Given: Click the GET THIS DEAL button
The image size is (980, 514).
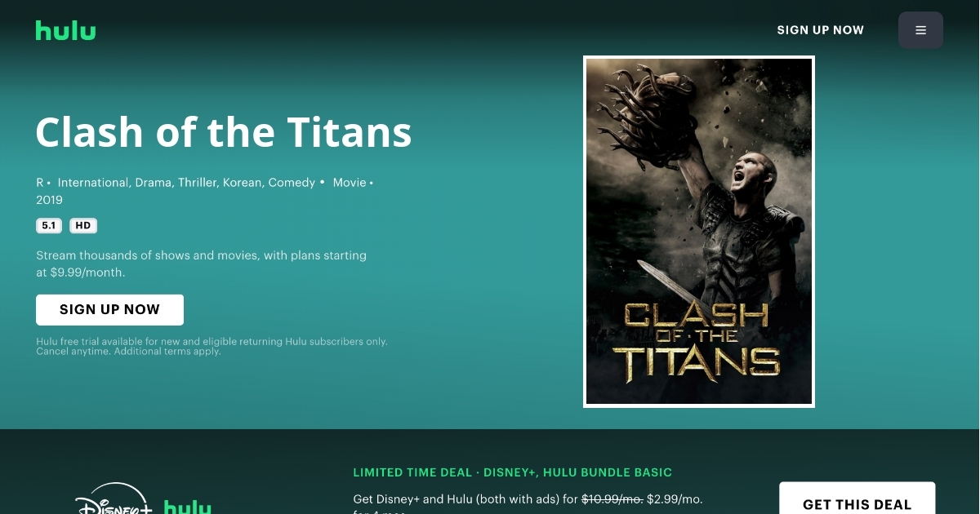Looking at the screenshot, I should [x=857, y=499].
